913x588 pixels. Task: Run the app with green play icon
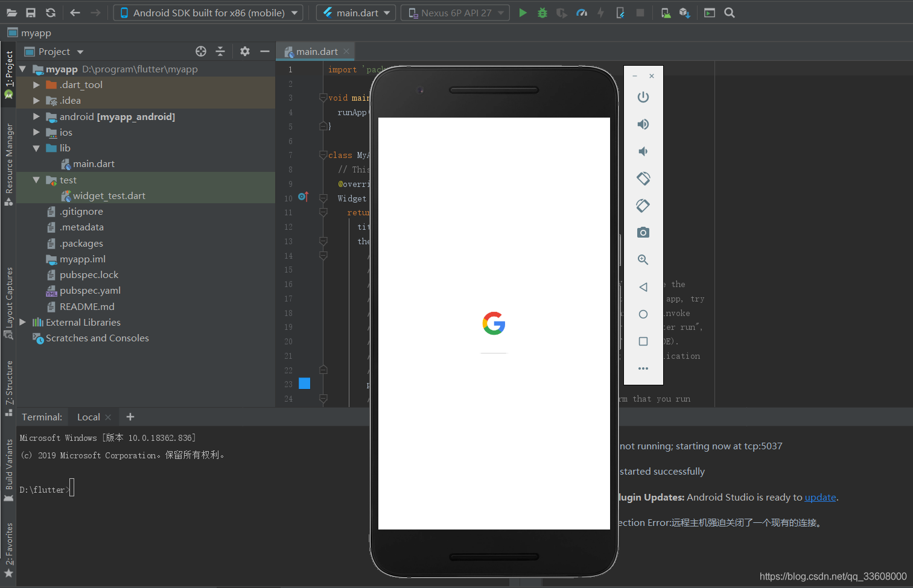pos(523,13)
